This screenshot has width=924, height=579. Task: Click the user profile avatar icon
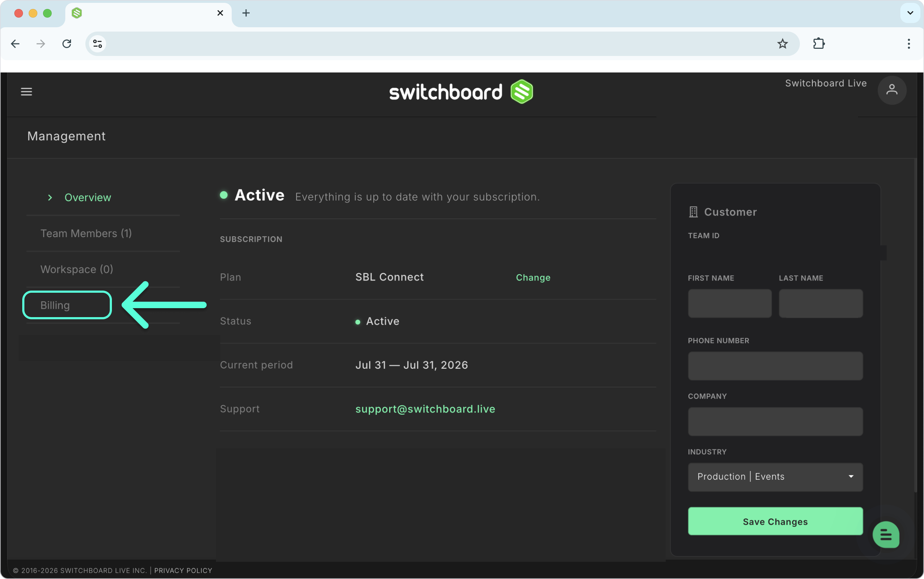pos(892,90)
